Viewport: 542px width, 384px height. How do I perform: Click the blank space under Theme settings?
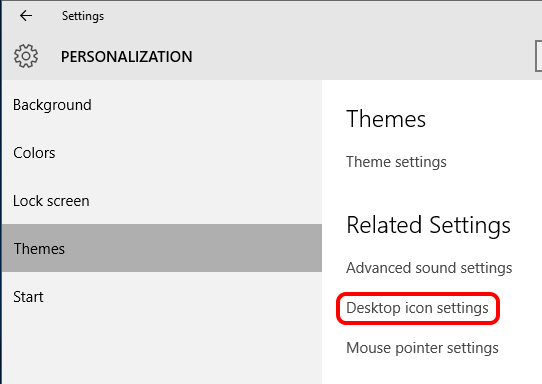click(432, 190)
